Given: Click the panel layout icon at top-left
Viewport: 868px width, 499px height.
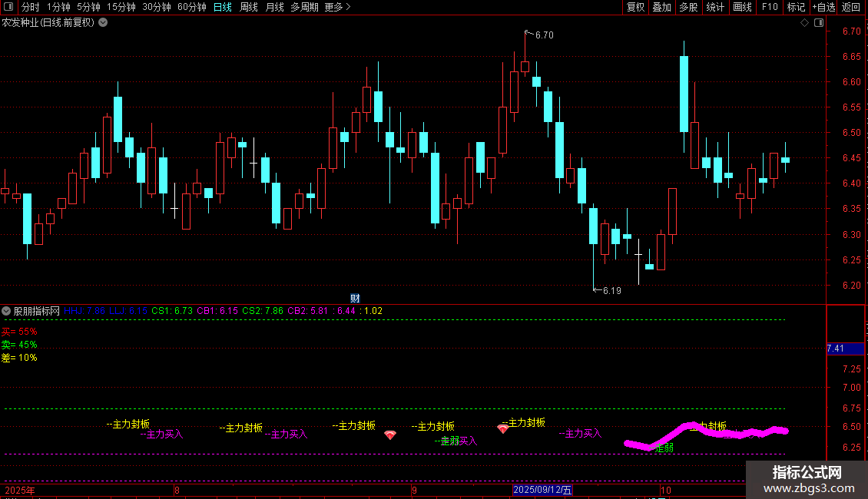Looking at the screenshot, I should [8, 7].
